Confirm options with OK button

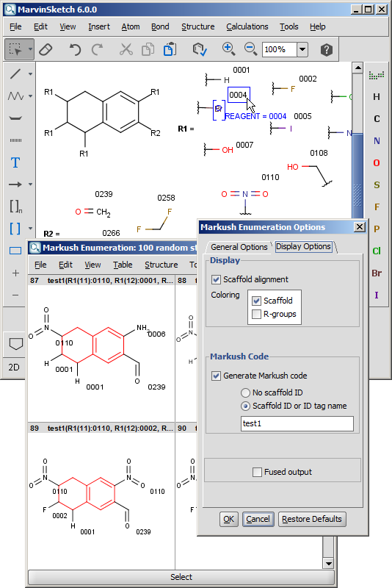pos(228,519)
